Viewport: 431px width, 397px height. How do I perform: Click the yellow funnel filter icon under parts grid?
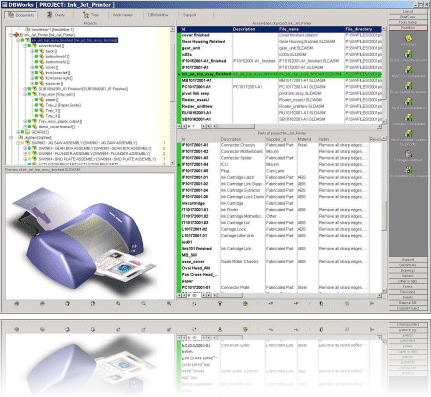[220, 304]
